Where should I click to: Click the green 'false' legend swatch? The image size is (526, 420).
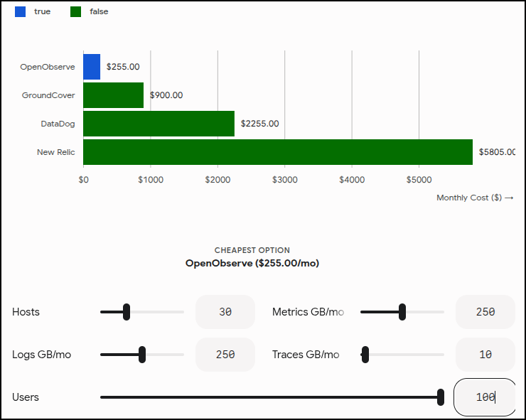(x=75, y=12)
